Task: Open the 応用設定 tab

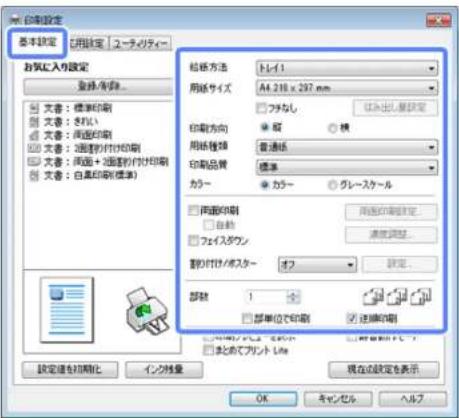Action: click(x=88, y=43)
